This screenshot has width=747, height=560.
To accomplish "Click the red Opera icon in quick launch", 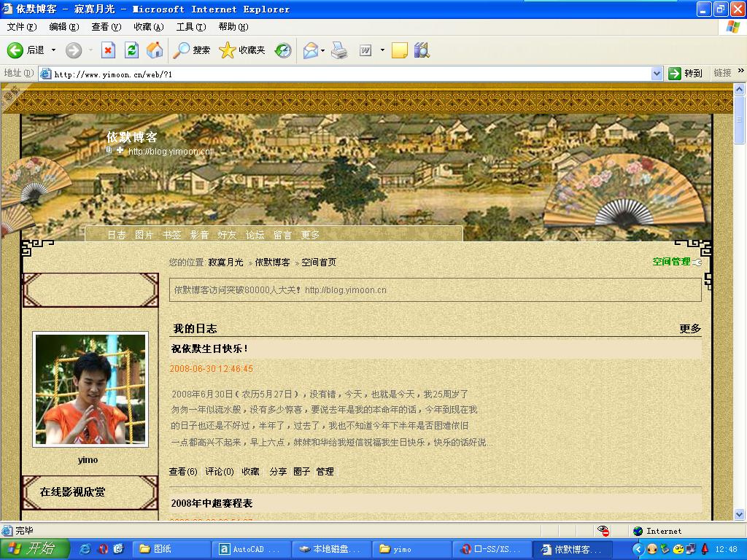I will pyautogui.click(x=102, y=549).
